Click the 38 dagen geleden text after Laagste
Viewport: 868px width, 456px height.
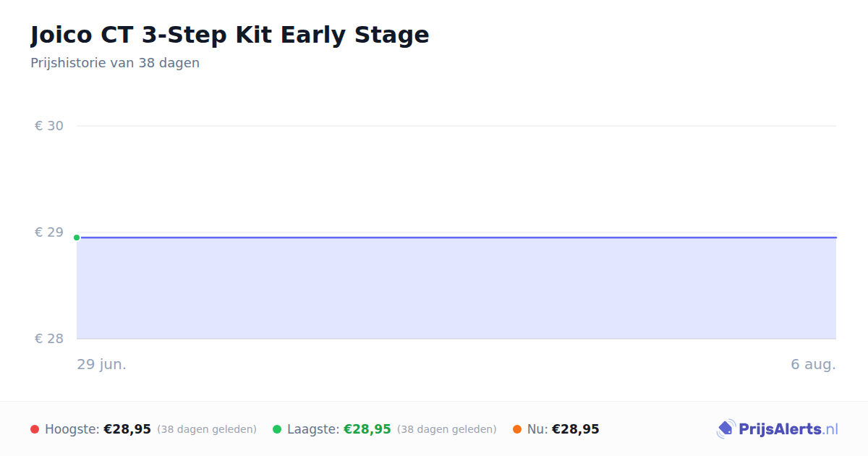point(447,429)
